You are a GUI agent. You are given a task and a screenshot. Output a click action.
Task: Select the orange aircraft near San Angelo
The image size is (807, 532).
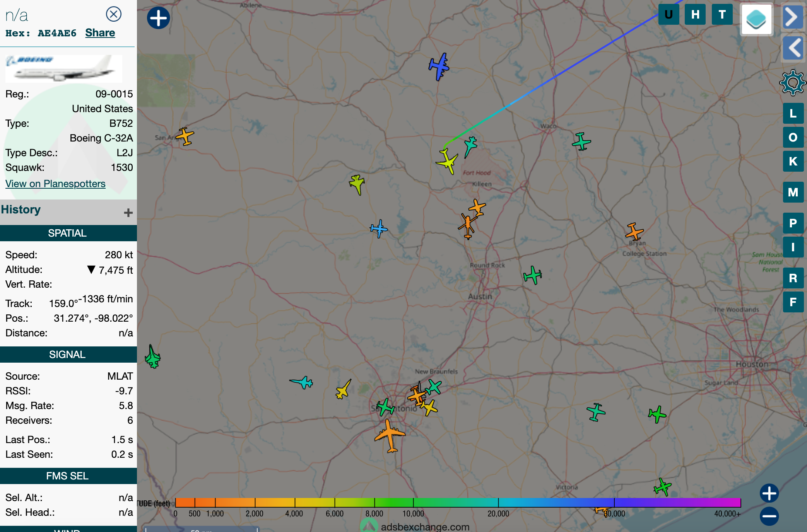185,136
